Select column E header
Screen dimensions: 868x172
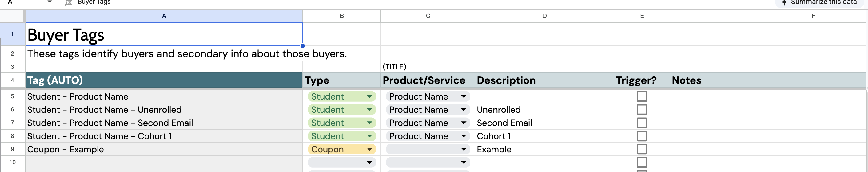(x=642, y=16)
